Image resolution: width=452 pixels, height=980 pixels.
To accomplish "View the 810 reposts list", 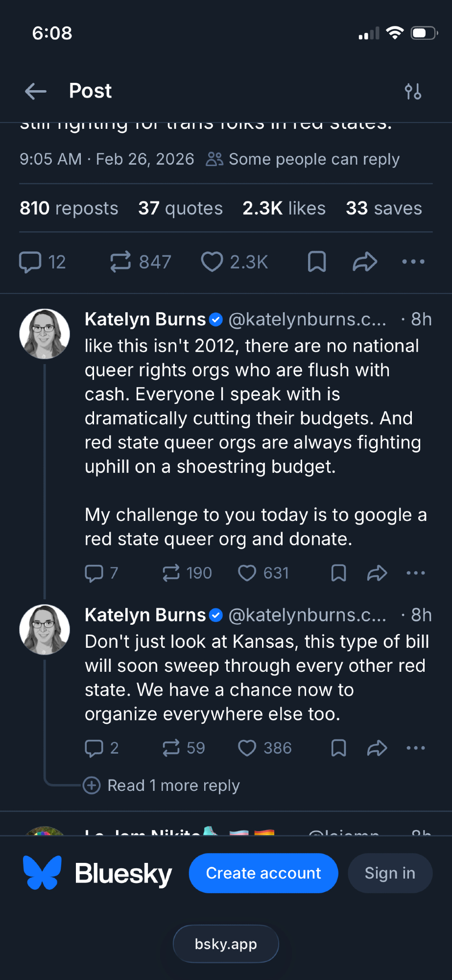I will (x=69, y=208).
